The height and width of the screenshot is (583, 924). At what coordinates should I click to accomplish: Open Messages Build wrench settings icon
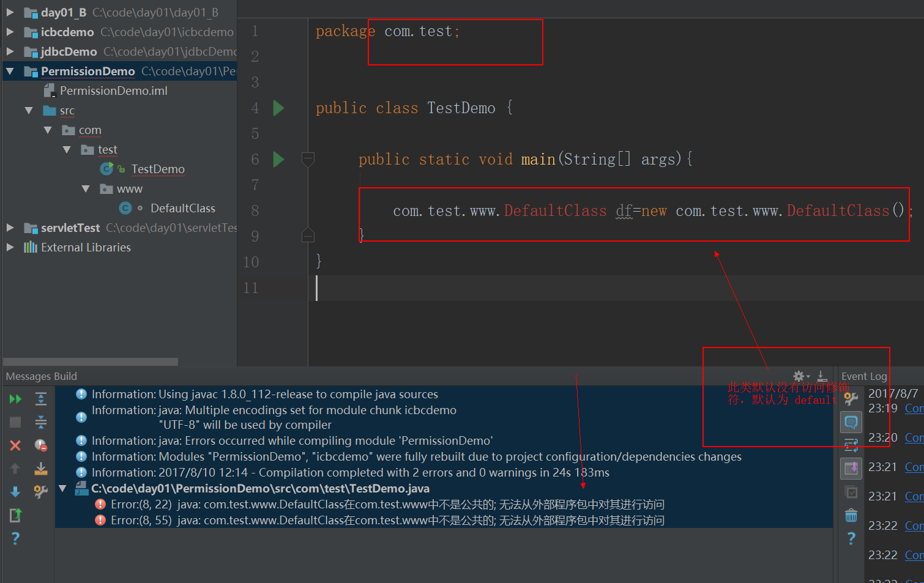pyautogui.click(x=41, y=492)
